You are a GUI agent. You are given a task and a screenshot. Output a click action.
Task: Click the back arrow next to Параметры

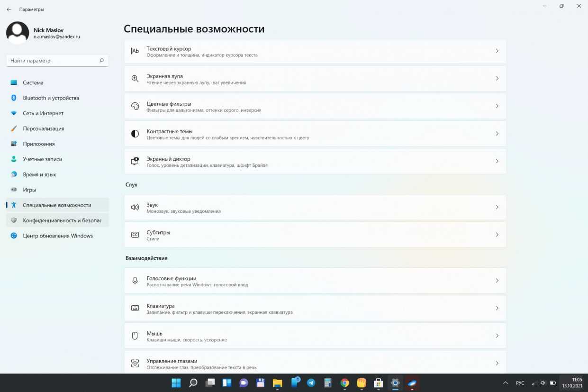click(x=9, y=9)
